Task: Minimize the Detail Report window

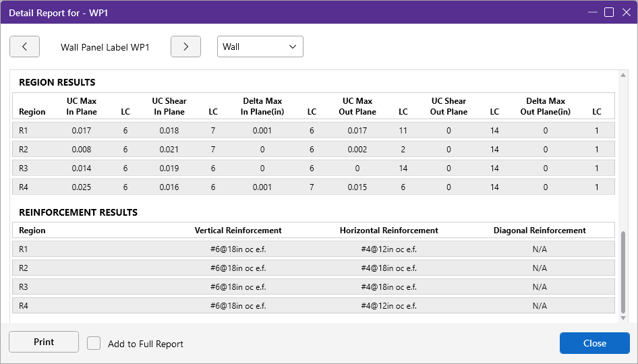Action: [x=592, y=12]
